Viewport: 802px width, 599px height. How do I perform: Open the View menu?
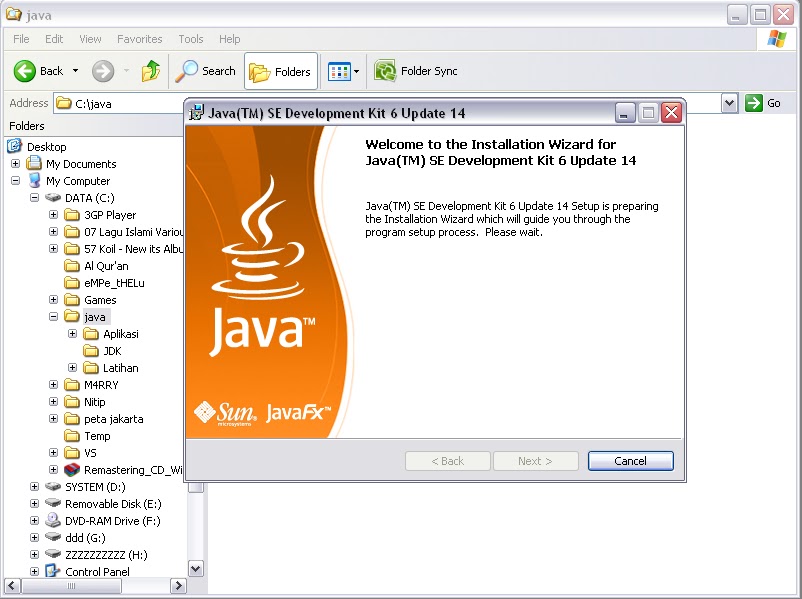90,39
